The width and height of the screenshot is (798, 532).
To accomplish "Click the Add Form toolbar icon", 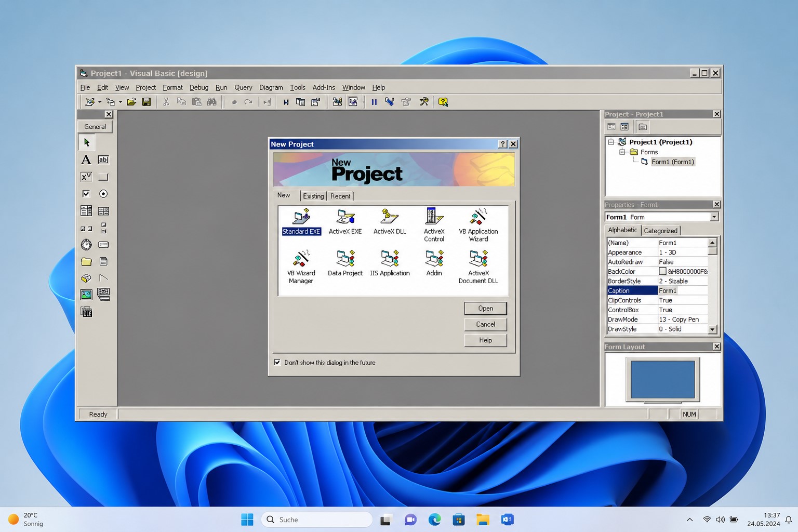I will click(x=110, y=102).
